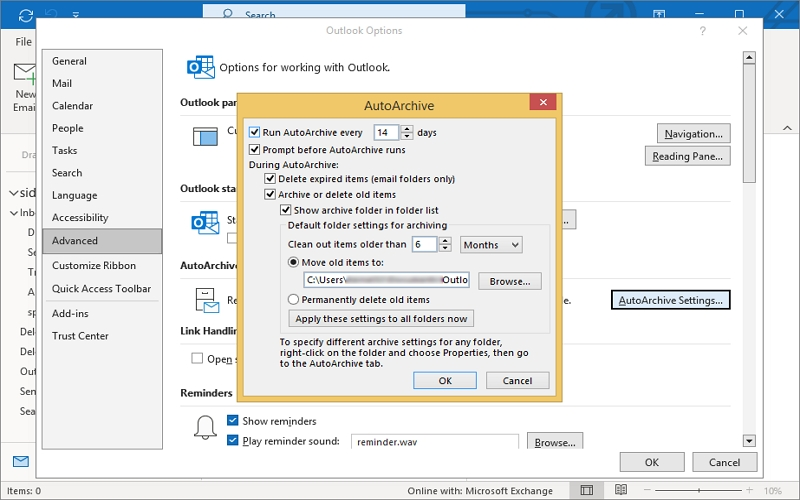Click the options pane scroll up arrow
Image resolution: width=800 pixels, height=500 pixels.
(x=749, y=57)
